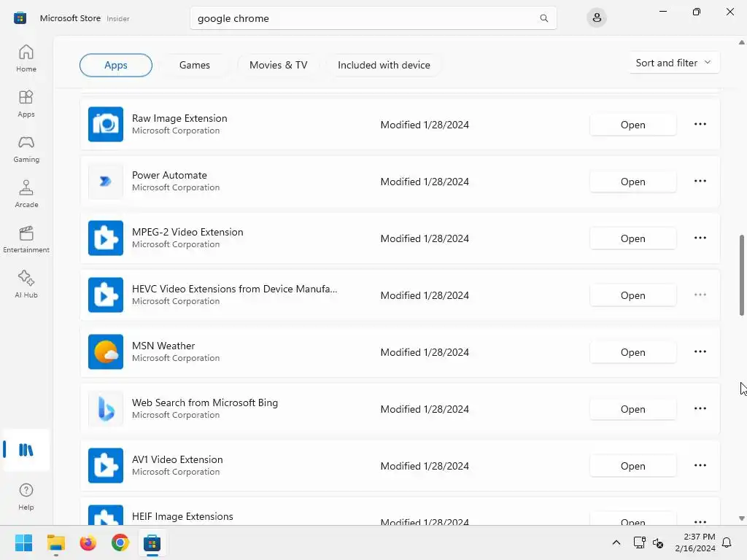Click the MSN Weather app icon
This screenshot has width=747, height=560.
(106, 352)
